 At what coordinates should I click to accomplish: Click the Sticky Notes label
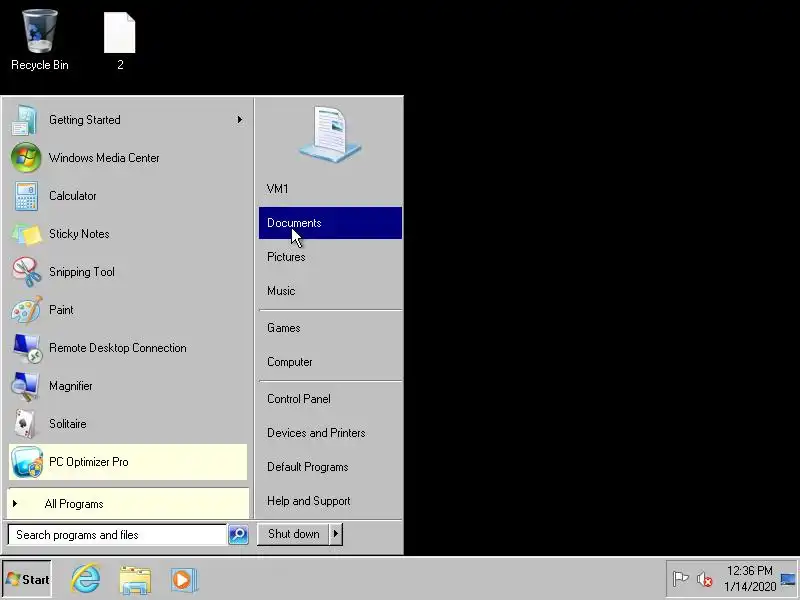[79, 234]
